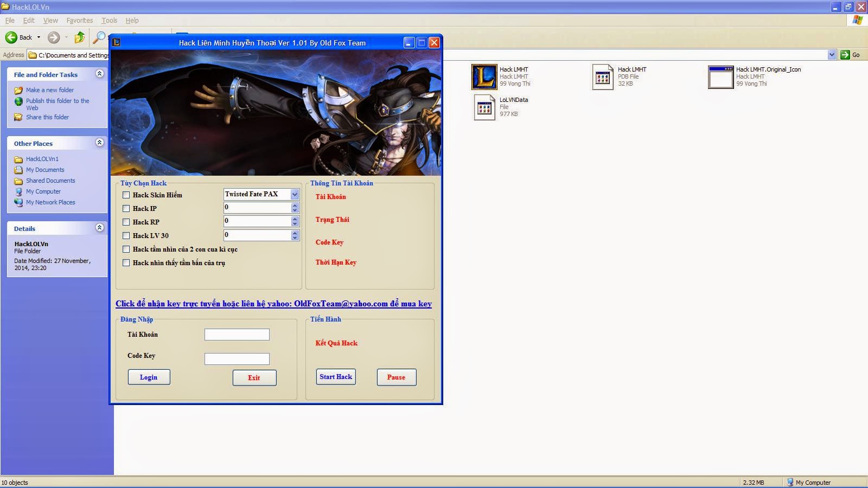Enable the Hack IP checkbox
The width and height of the screenshot is (868, 488).
pos(126,209)
